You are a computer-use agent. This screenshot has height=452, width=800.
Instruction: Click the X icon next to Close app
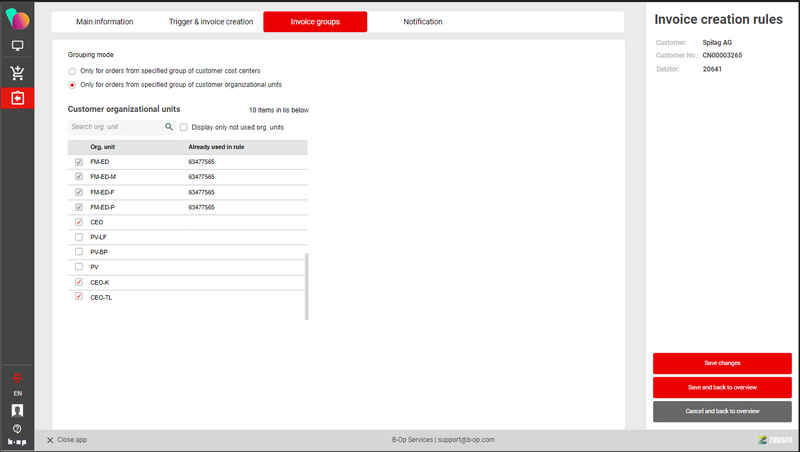(50, 440)
